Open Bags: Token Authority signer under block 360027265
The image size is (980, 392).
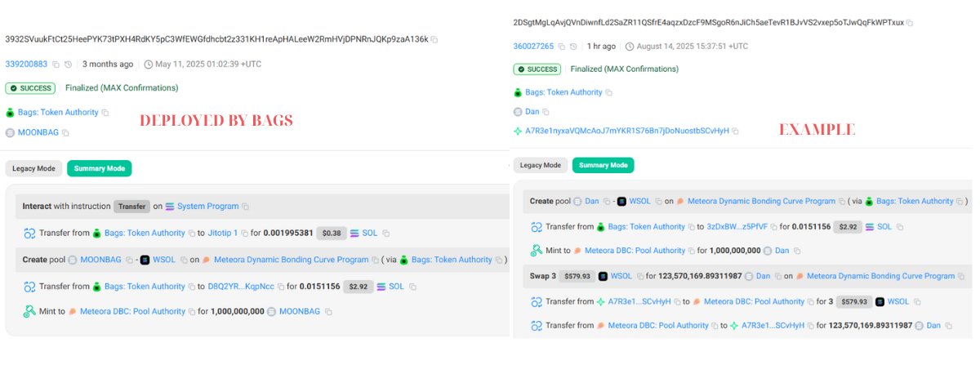coord(563,92)
